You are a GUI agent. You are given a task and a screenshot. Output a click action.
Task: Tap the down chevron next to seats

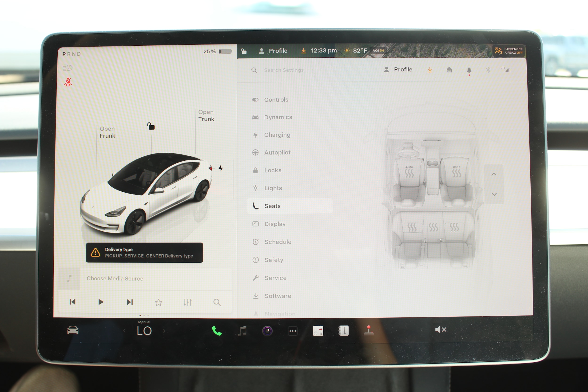(494, 194)
